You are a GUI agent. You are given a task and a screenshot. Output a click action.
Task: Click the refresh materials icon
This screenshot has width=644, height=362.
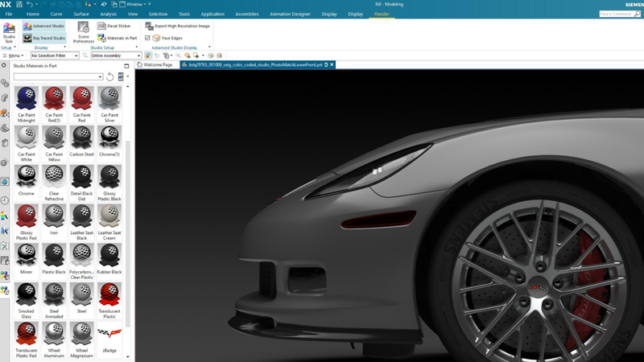[109, 76]
